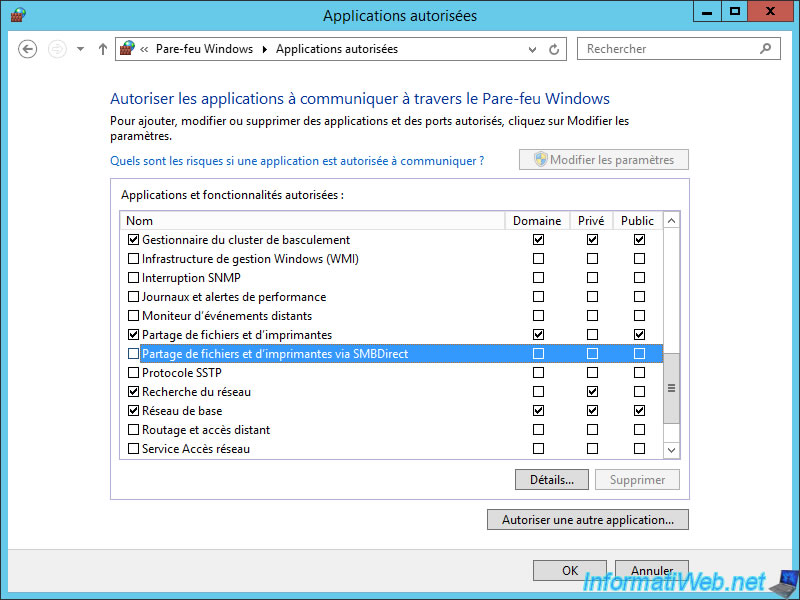Go up one level with the up arrow

[x=103, y=49]
